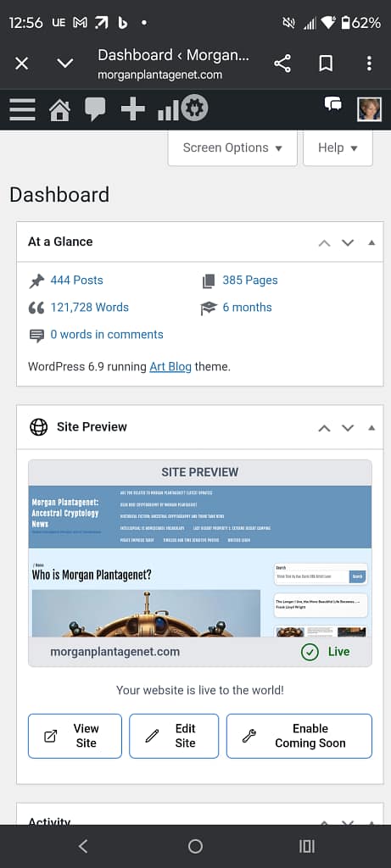This screenshot has width=391, height=868.
Task: Share page using browser share icon
Action: coord(282,64)
